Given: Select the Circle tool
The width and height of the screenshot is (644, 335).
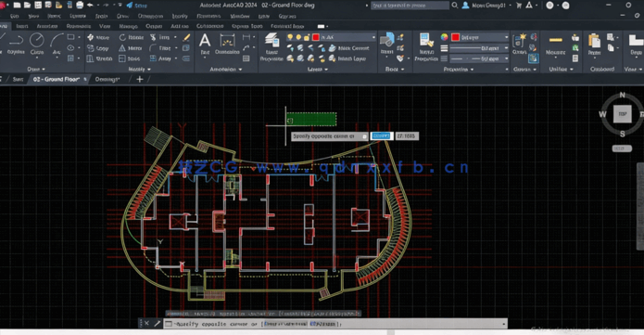Looking at the screenshot, I should pos(37,44).
